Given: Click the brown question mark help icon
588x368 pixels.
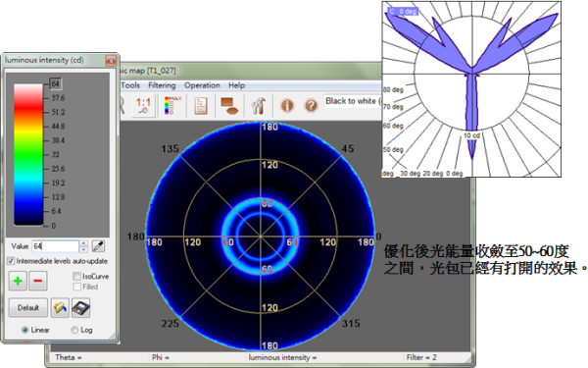Looking at the screenshot, I should [x=312, y=106].
